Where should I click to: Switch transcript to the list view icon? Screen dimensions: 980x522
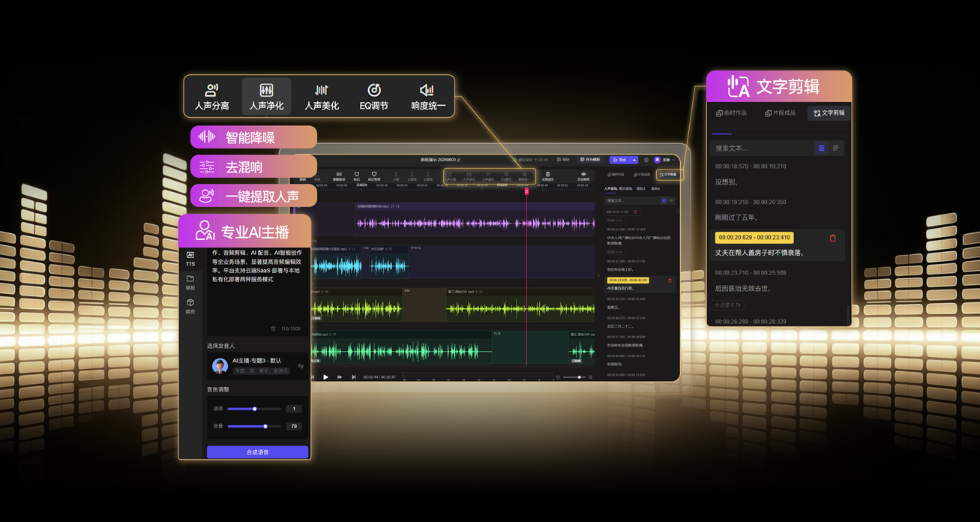click(822, 148)
